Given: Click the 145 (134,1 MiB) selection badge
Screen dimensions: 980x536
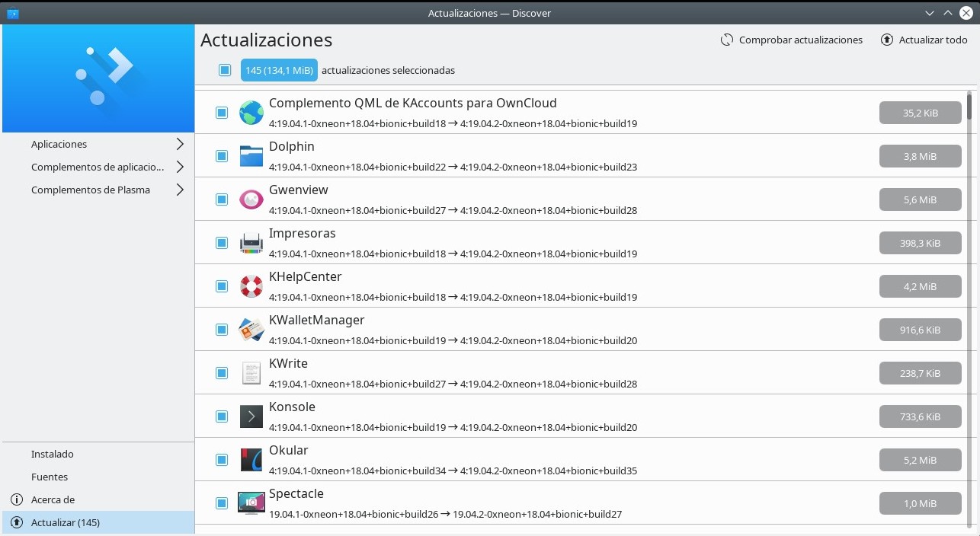Looking at the screenshot, I should click(x=279, y=69).
